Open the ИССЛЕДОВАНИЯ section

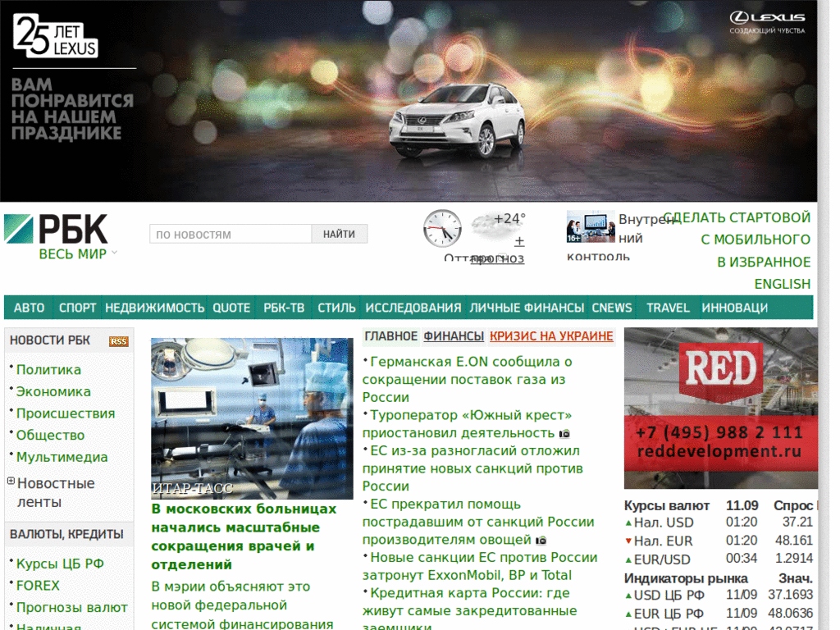point(413,308)
